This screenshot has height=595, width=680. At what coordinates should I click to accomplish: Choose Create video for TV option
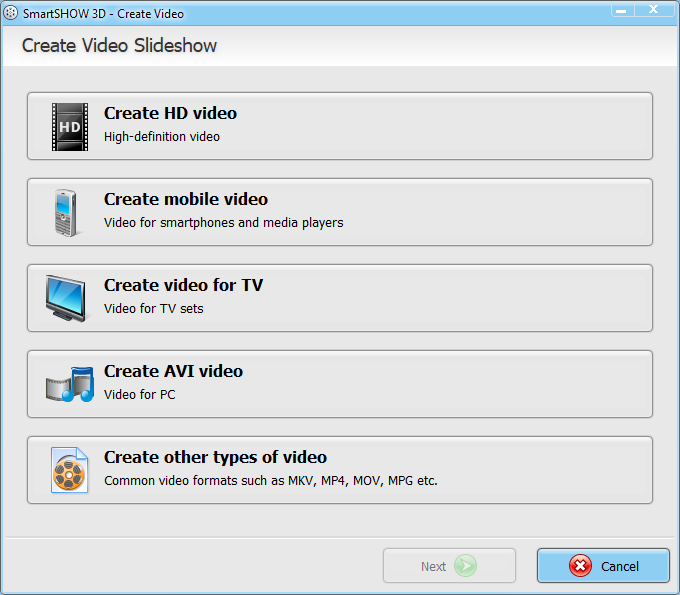coord(340,298)
